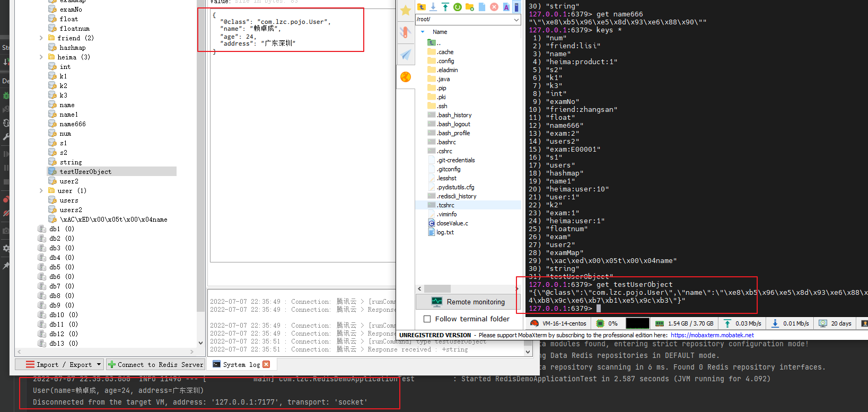Open the Sftp globe sidebar tab
The width and height of the screenshot is (868, 412).
[x=406, y=77]
